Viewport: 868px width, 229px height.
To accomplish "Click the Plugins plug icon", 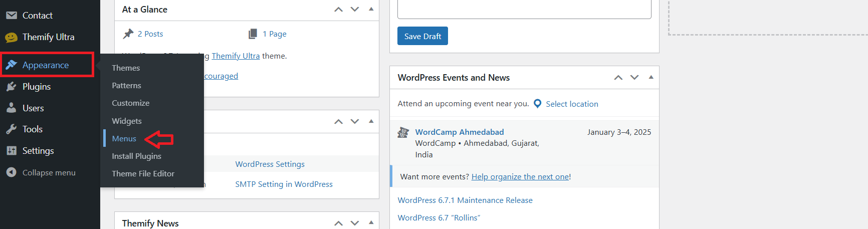I will click(11, 87).
